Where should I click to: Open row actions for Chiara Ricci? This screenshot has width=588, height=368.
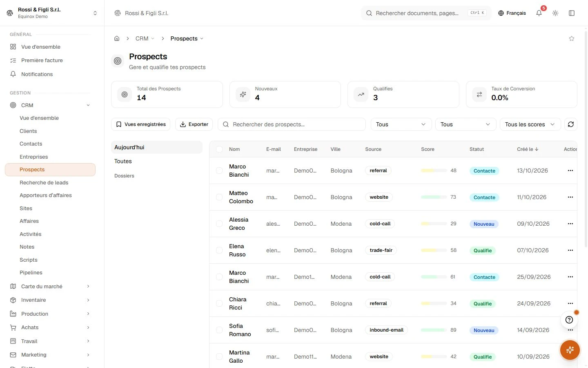[x=570, y=303]
